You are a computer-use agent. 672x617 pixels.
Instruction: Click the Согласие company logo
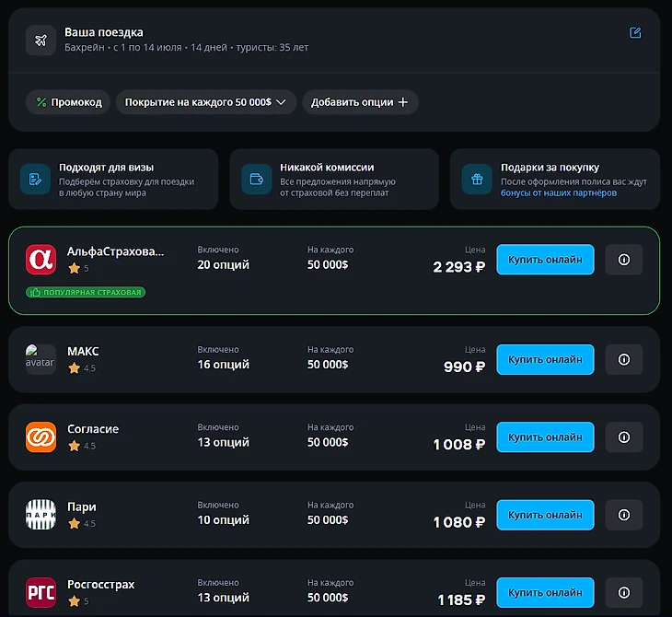pyautogui.click(x=41, y=437)
